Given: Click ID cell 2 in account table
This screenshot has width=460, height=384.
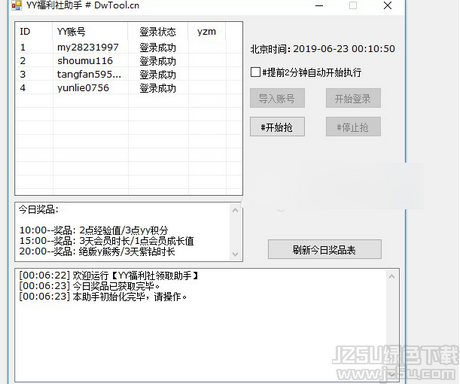Looking at the screenshot, I should pyautogui.click(x=23, y=61).
